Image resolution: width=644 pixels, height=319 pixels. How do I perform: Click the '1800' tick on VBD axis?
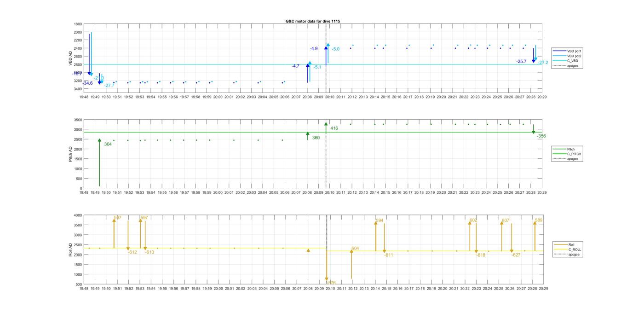pyautogui.click(x=78, y=24)
